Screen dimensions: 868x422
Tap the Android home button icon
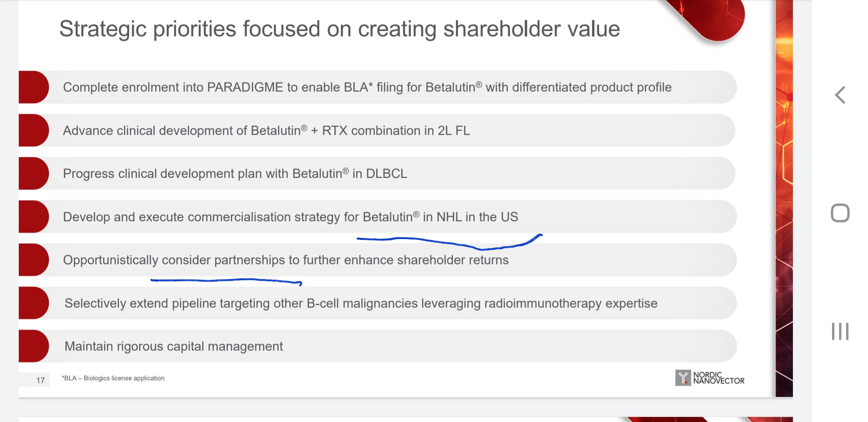click(840, 213)
